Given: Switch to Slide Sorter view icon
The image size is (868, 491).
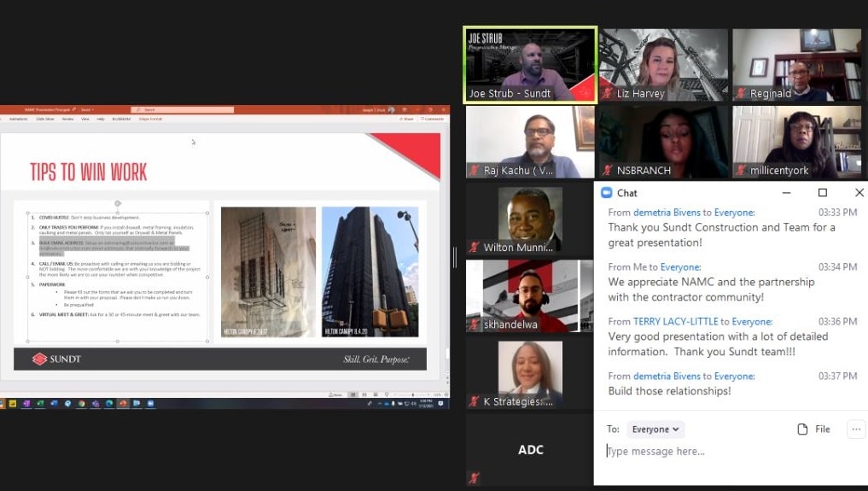Looking at the screenshot, I should [364, 395].
